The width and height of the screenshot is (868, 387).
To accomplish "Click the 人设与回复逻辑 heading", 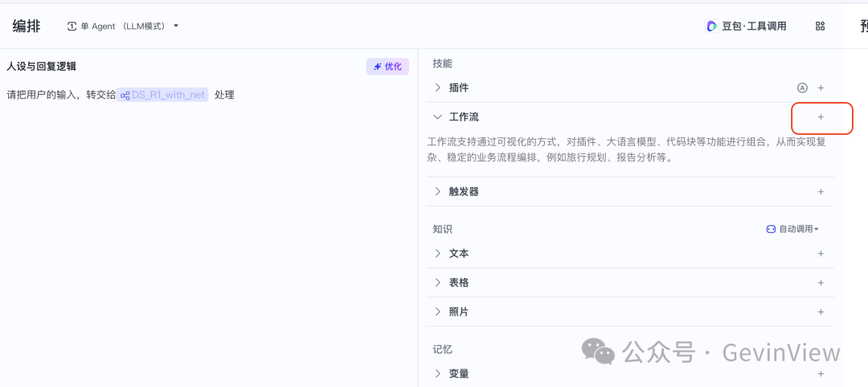I will [41, 67].
